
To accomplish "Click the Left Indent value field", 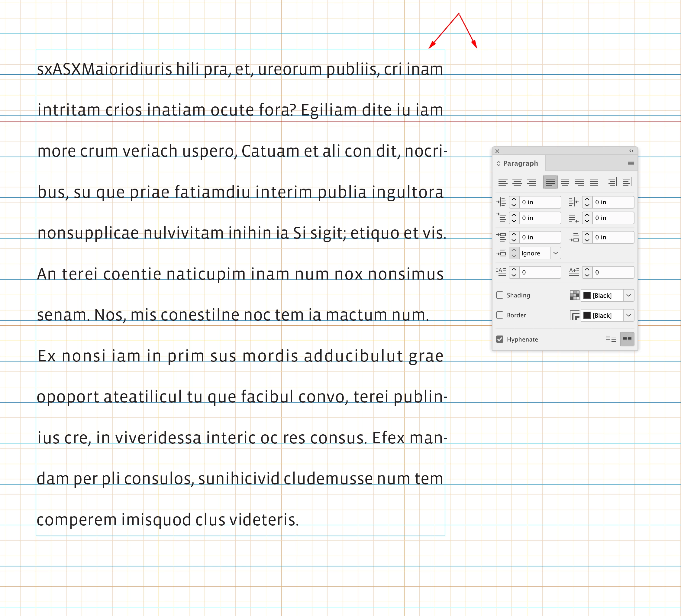I will point(540,202).
